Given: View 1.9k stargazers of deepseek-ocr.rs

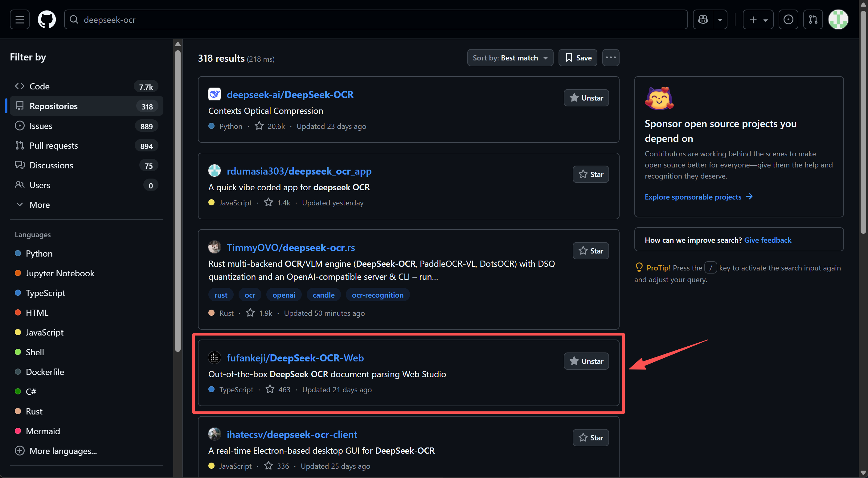Looking at the screenshot, I should pyautogui.click(x=259, y=313).
